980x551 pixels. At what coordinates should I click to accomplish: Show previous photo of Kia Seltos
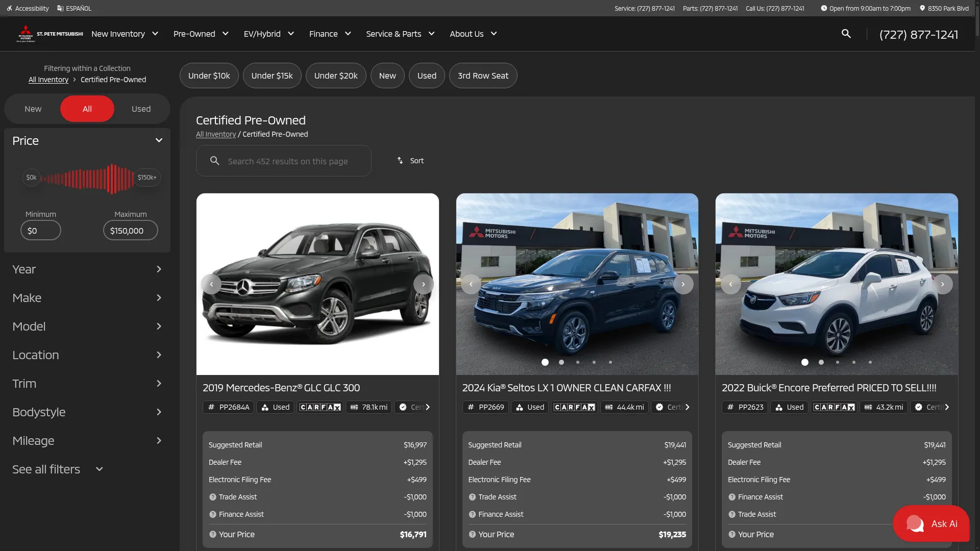pyautogui.click(x=471, y=284)
